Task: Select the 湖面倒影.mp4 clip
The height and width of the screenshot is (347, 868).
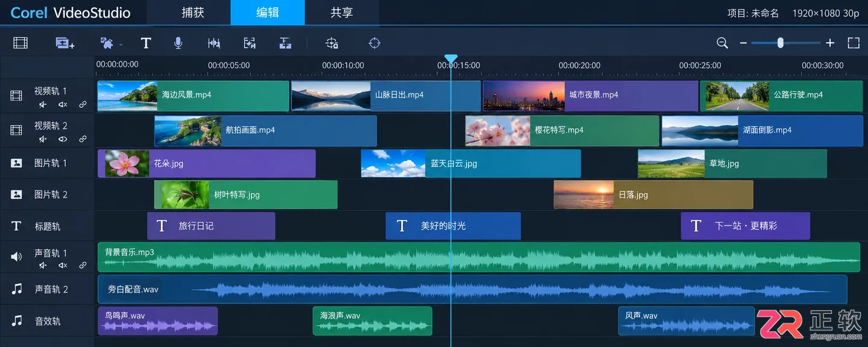Action: (x=763, y=131)
